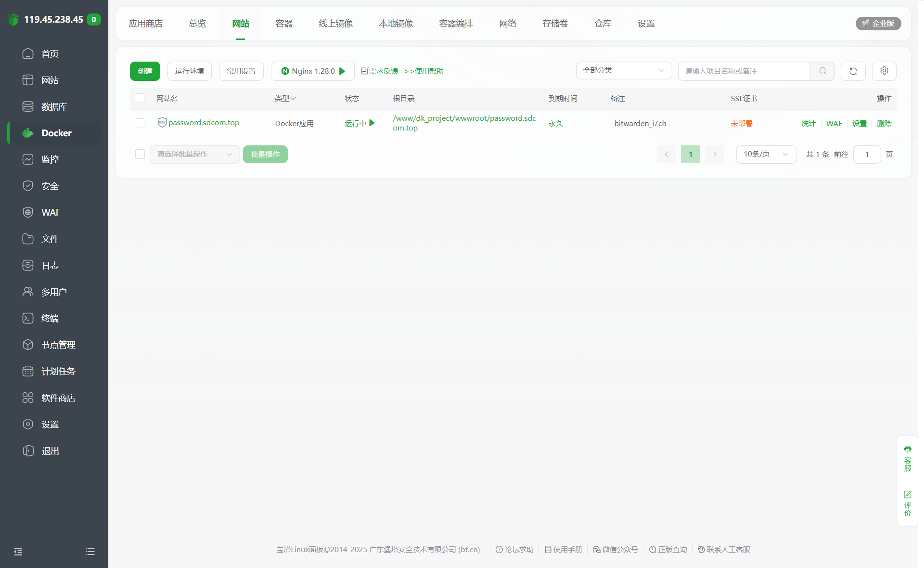This screenshot has width=924, height=568.
Task: Open customer service (客服) headset icon
Action: (x=907, y=449)
